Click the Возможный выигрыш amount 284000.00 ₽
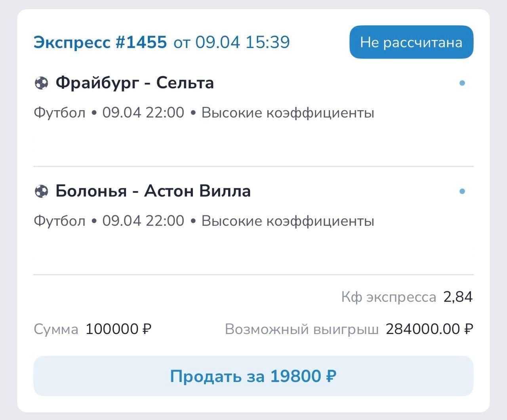Viewport: 507px width, 420px height. pos(429,329)
